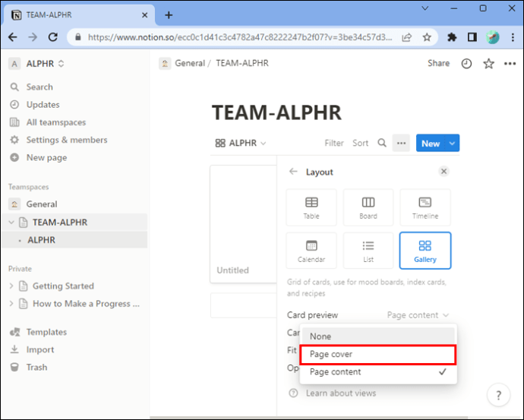Go back in the browser
This screenshot has height=420, width=524.
coord(13,37)
